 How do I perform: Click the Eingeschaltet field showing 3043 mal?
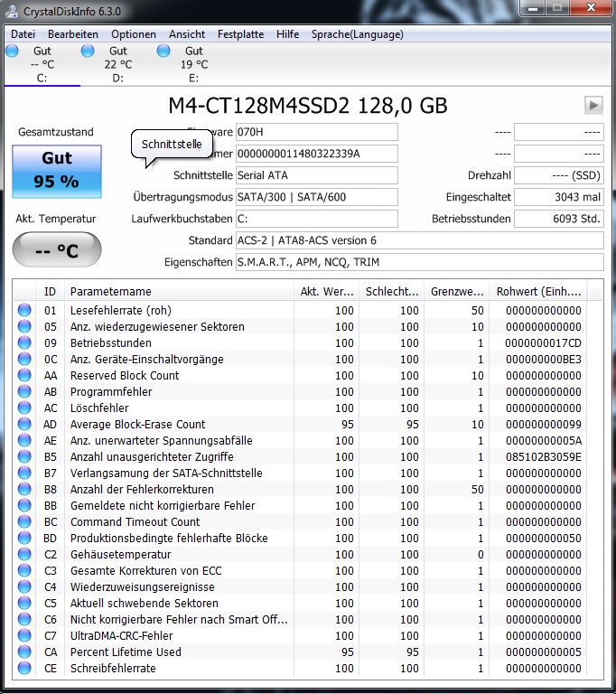(559, 197)
